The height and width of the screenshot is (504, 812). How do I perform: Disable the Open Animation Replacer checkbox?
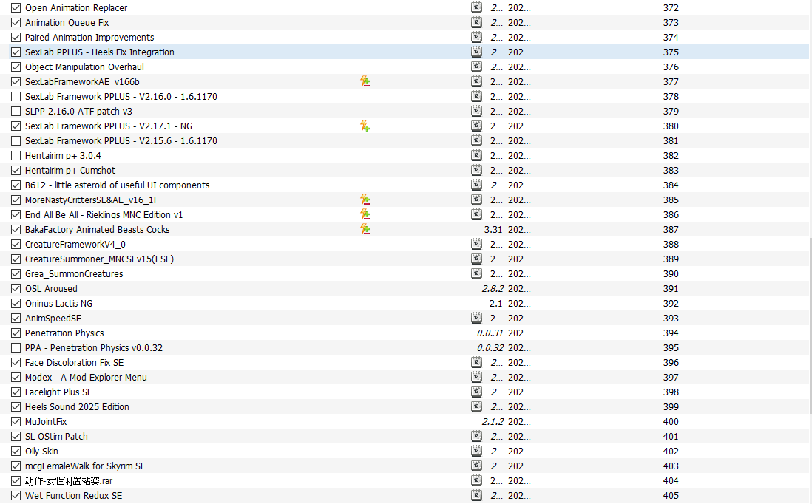pos(16,8)
